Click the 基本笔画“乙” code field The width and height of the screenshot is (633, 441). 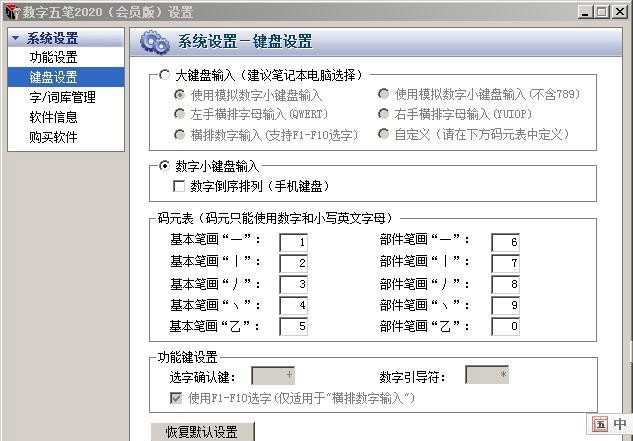click(293, 326)
